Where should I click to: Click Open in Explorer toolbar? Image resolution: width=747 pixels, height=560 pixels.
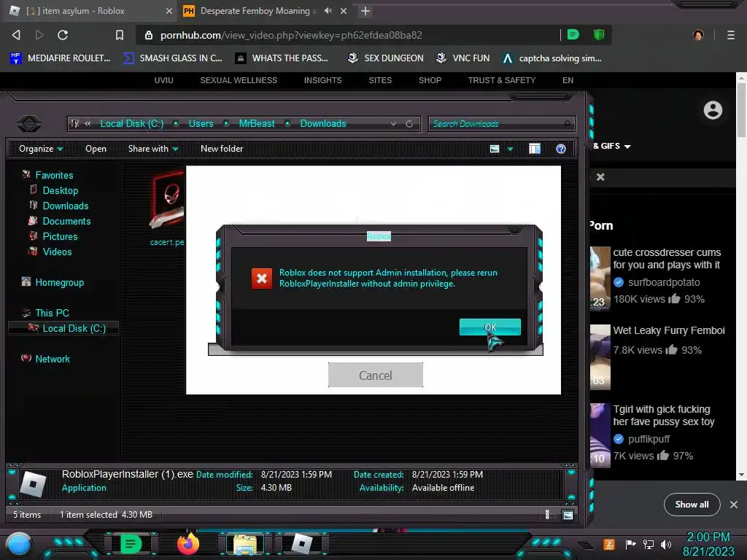pos(96,149)
